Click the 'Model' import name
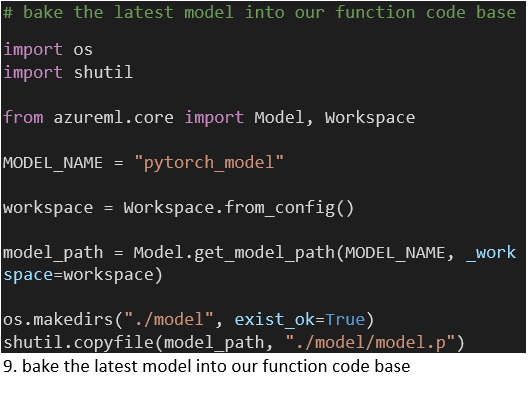Screen dimensions: 528x394 point(279,118)
